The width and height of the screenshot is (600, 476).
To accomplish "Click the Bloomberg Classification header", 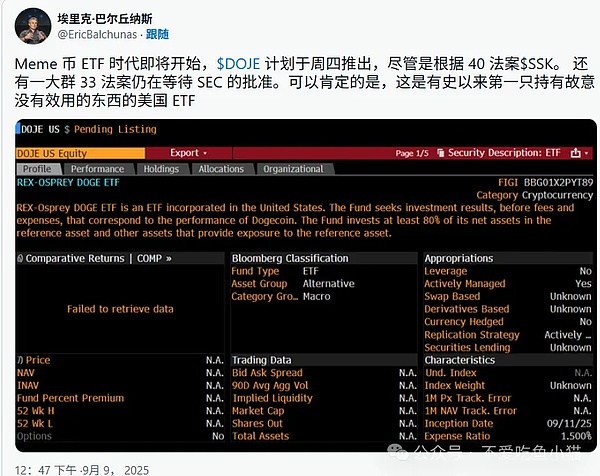I will pos(290,259).
